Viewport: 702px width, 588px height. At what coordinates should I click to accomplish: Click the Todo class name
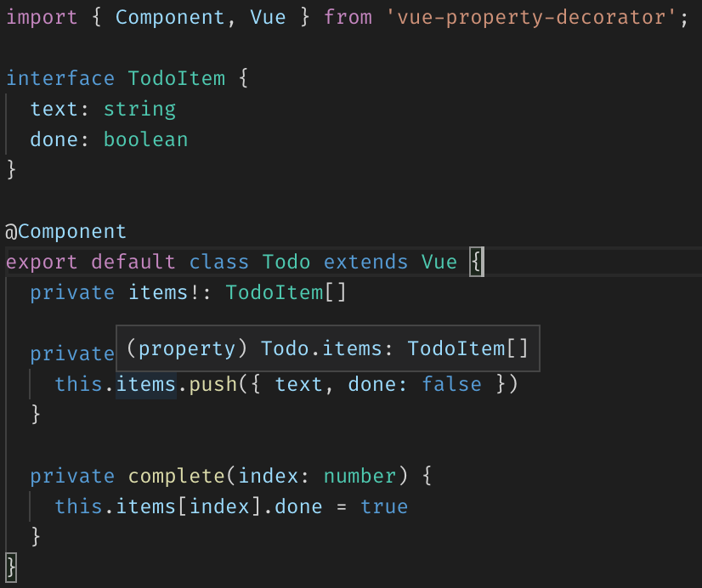(286, 262)
